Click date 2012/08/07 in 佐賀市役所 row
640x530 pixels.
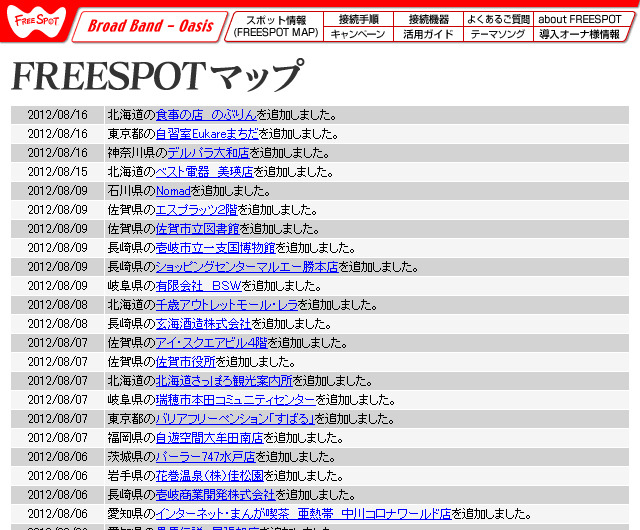(58, 362)
